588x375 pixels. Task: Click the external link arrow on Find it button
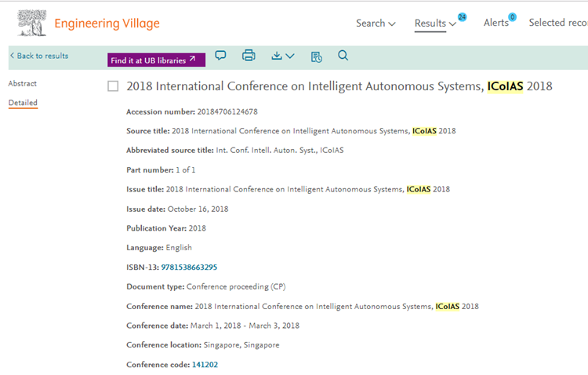tap(192, 59)
